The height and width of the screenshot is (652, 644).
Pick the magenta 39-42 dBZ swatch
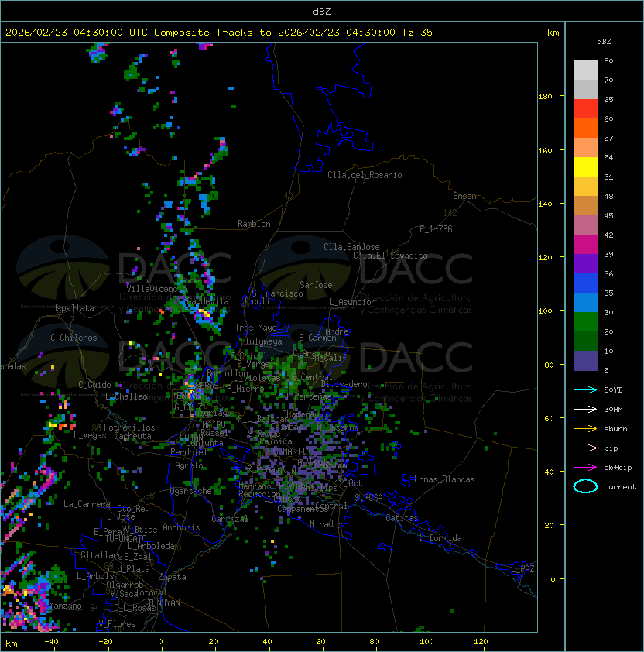585,244
